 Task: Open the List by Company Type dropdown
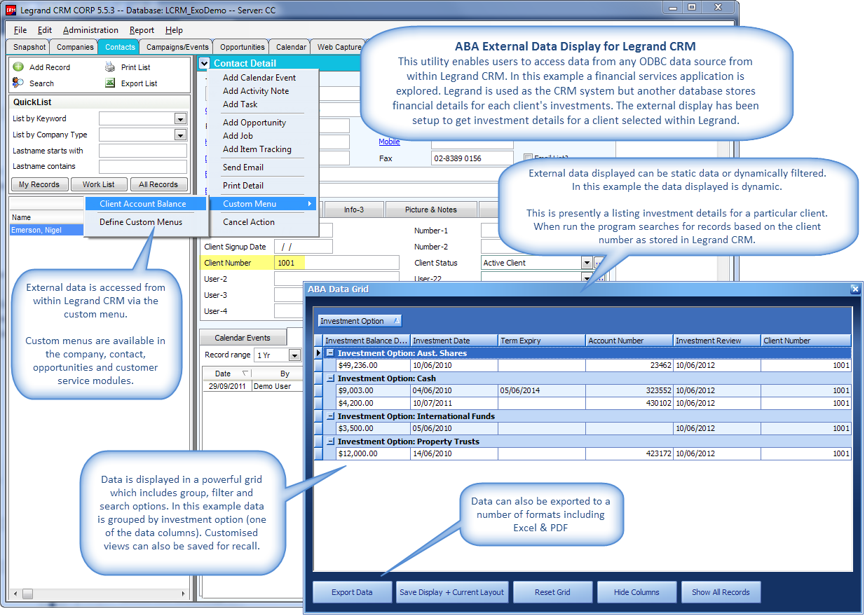point(180,135)
